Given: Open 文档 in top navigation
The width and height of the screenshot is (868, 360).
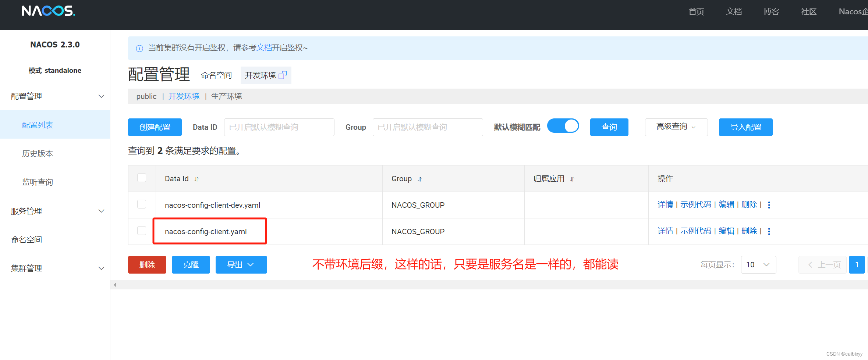Looking at the screenshot, I should [x=734, y=11].
